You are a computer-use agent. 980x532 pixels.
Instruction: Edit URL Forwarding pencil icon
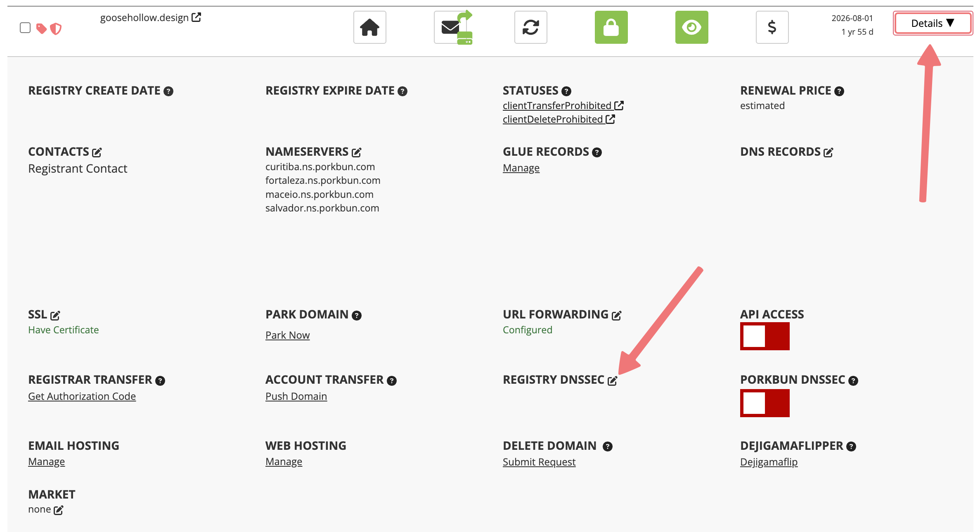pos(616,316)
